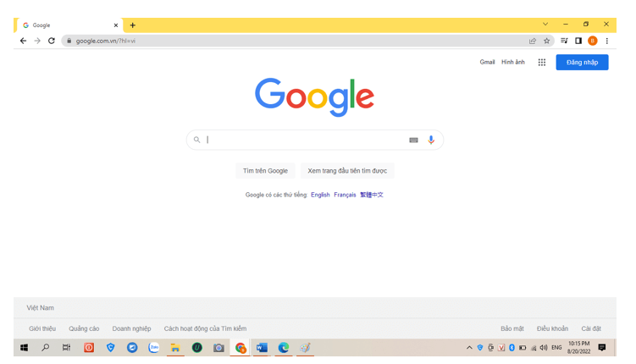Open the orange Chrome profile avatar
Screen dimensions: 636x364
593,41
